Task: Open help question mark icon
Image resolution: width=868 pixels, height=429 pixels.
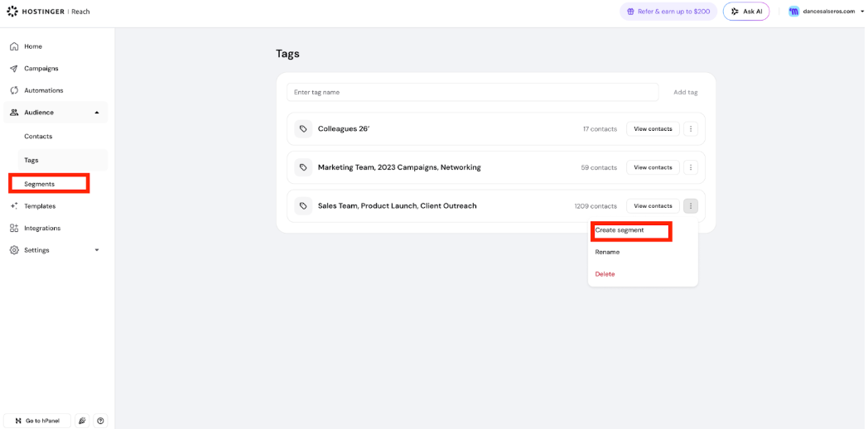Action: [101, 421]
